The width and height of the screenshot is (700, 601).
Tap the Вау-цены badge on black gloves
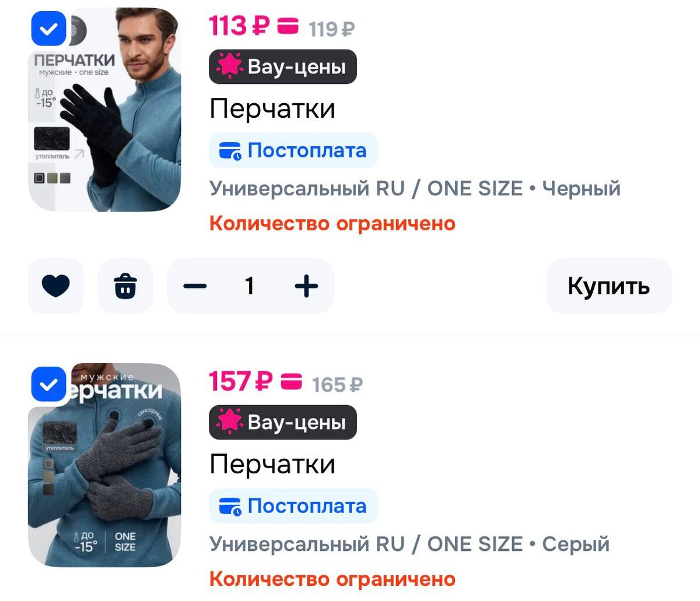pyautogui.click(x=283, y=66)
